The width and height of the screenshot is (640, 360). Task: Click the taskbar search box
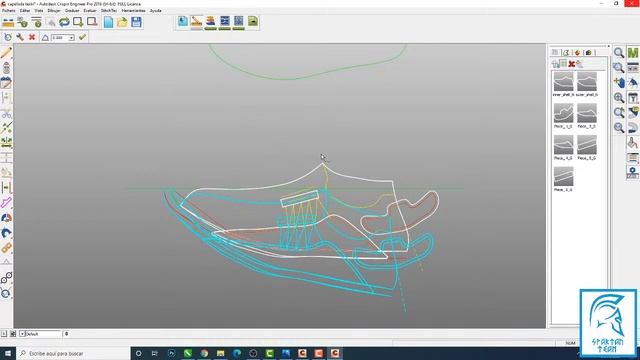(73, 353)
